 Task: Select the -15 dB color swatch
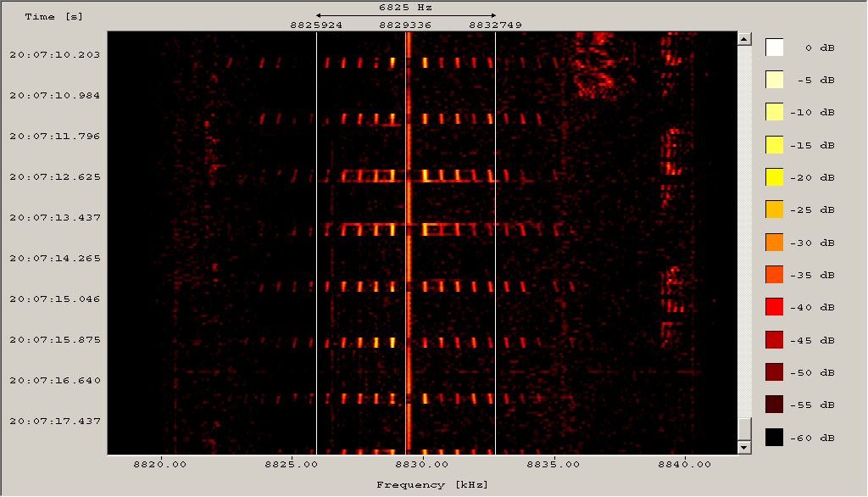pyautogui.click(x=775, y=145)
